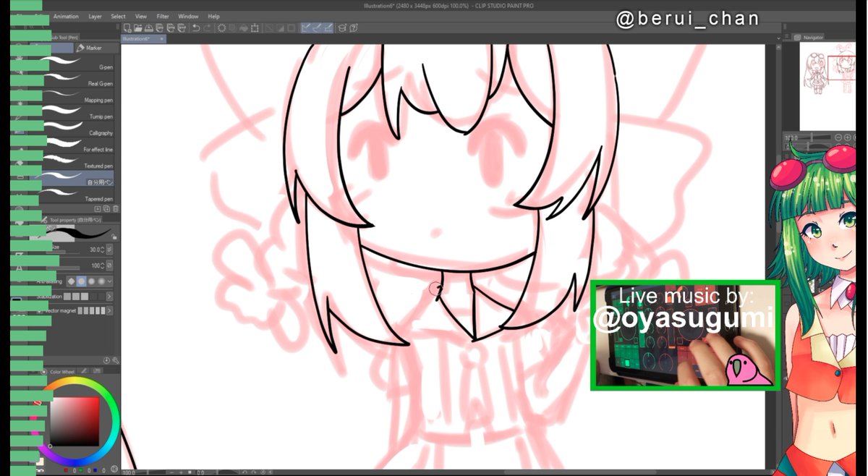Open the Layer menu
Viewport: 868px width, 476px height.
pos(95,16)
